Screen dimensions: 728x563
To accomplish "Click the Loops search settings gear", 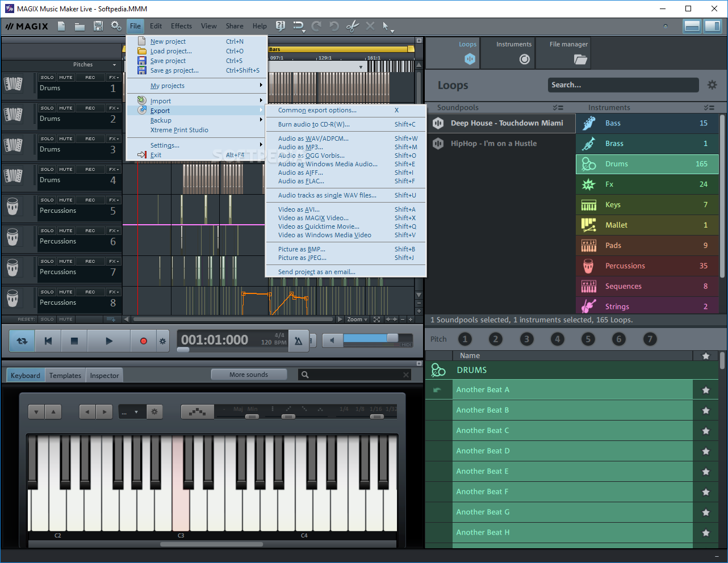I will 712,85.
